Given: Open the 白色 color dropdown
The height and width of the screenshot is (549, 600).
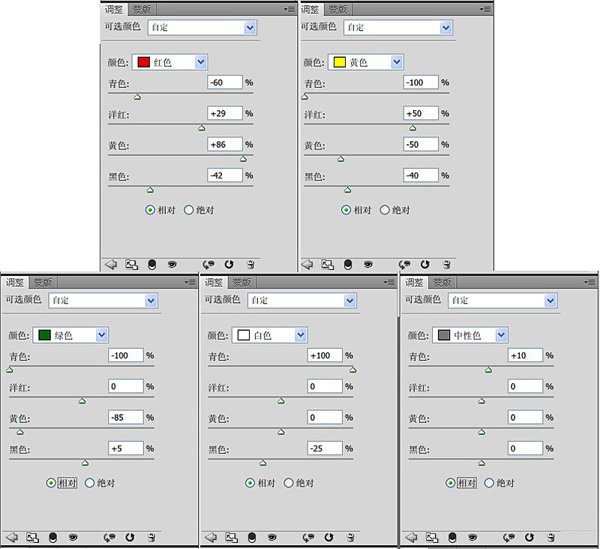Looking at the screenshot, I should (269, 335).
